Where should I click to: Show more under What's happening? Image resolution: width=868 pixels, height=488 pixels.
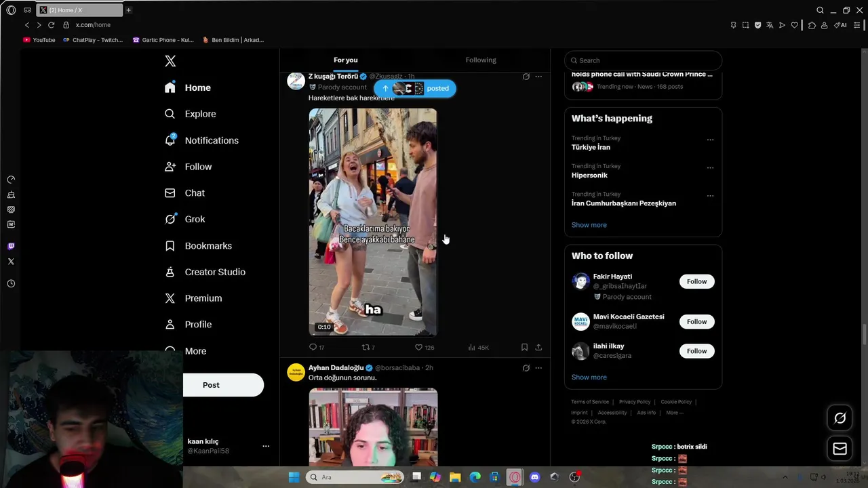point(589,225)
